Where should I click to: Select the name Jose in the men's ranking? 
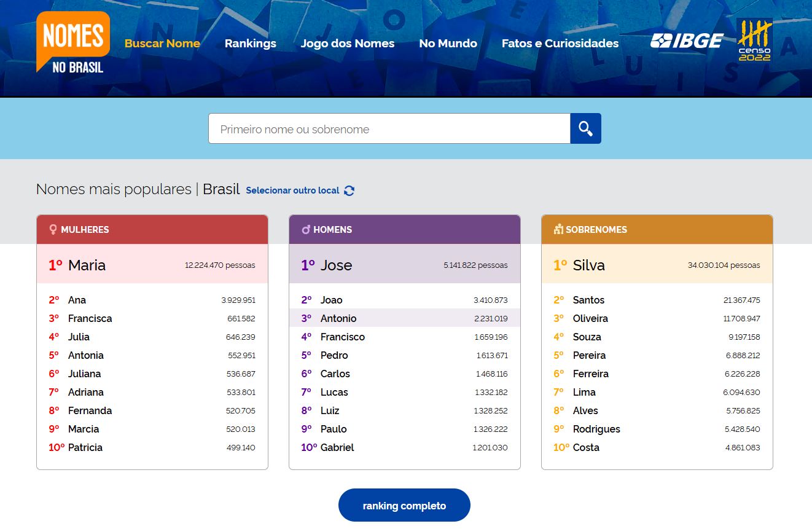[337, 265]
